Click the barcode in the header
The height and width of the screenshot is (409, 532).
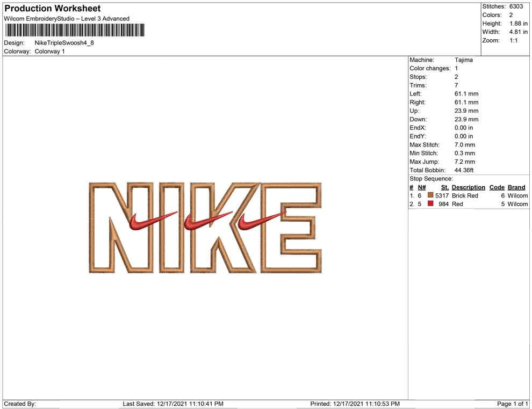click(x=75, y=30)
